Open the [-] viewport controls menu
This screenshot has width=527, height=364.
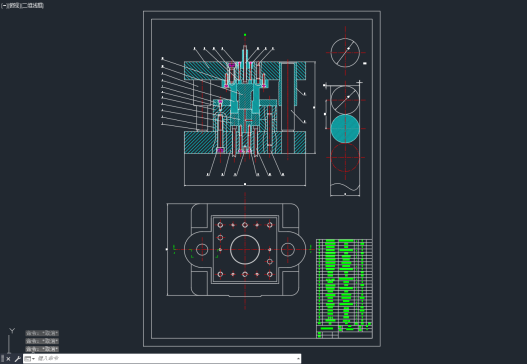point(4,6)
